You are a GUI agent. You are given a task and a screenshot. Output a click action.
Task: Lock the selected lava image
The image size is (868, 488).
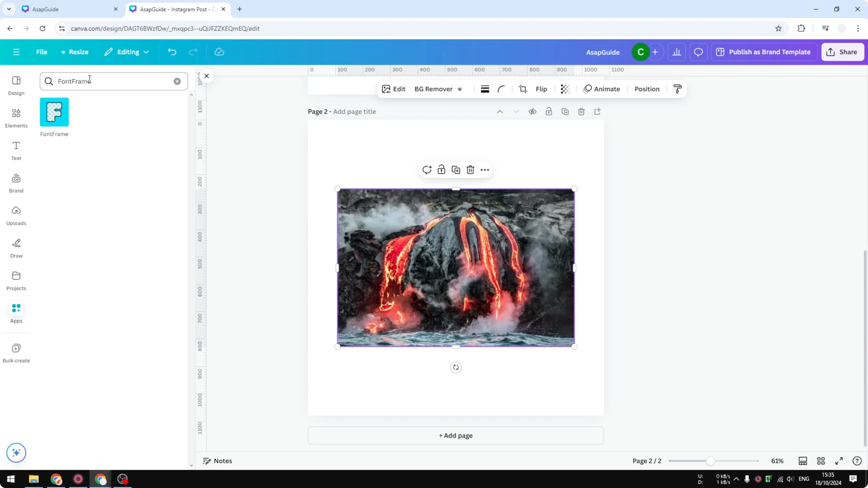point(441,170)
